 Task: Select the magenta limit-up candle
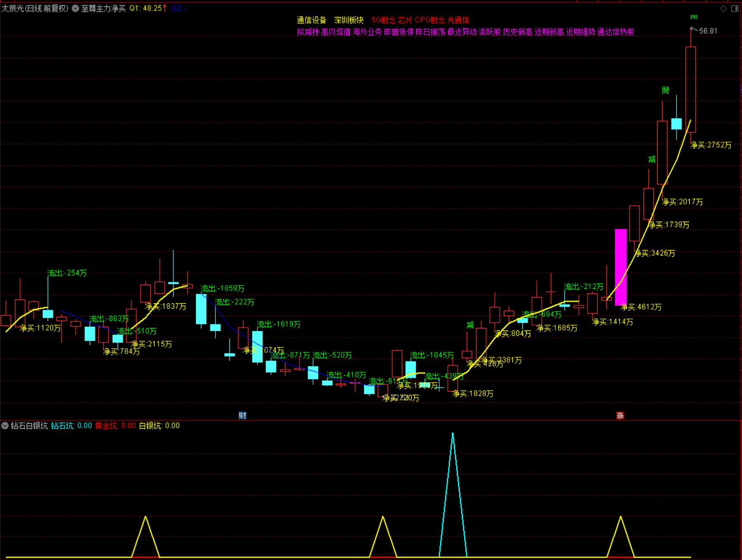621,267
